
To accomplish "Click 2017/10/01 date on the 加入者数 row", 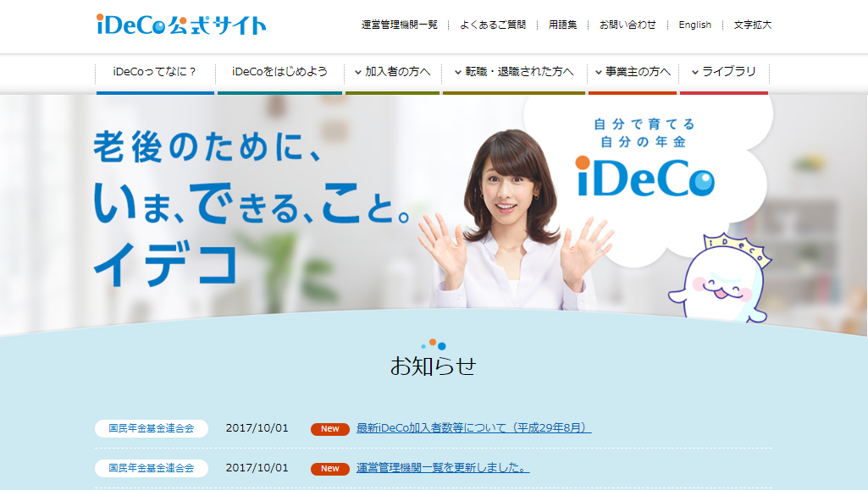I will (257, 428).
